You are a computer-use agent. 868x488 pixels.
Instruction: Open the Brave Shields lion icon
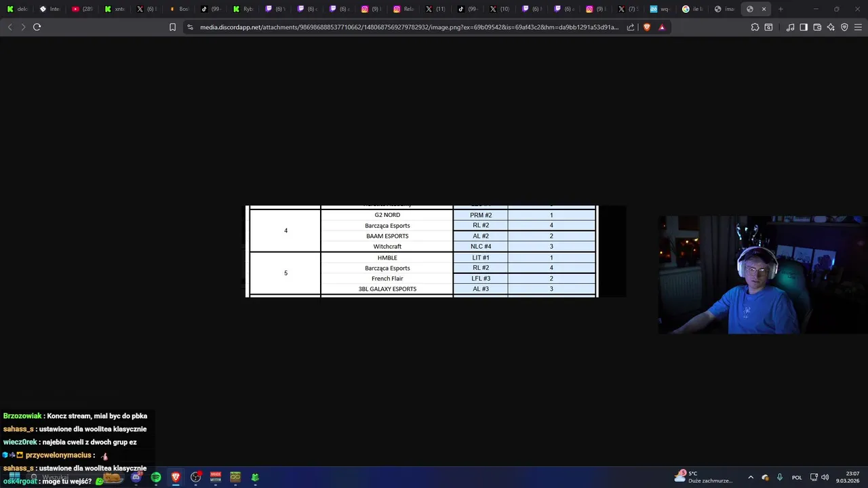(646, 27)
